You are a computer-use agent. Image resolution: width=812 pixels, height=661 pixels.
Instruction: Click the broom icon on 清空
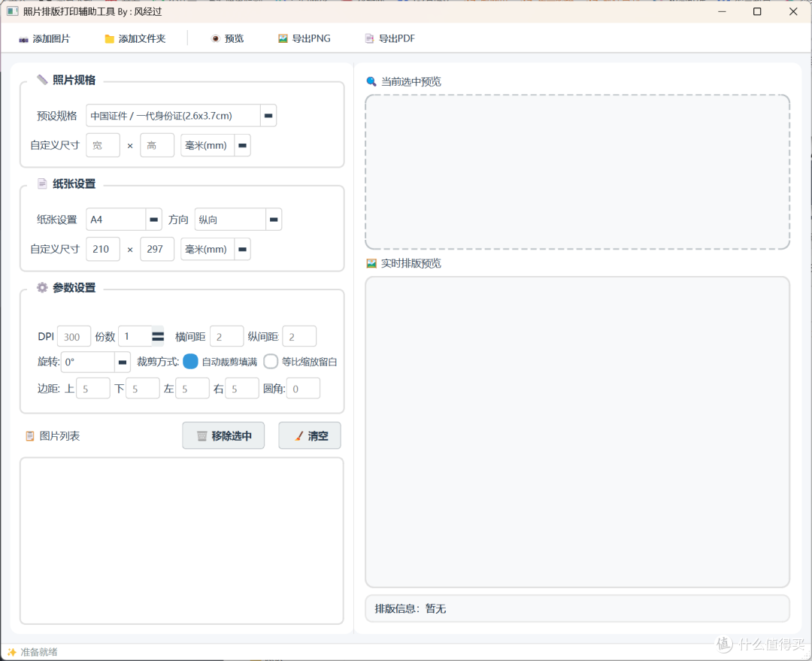click(x=298, y=436)
